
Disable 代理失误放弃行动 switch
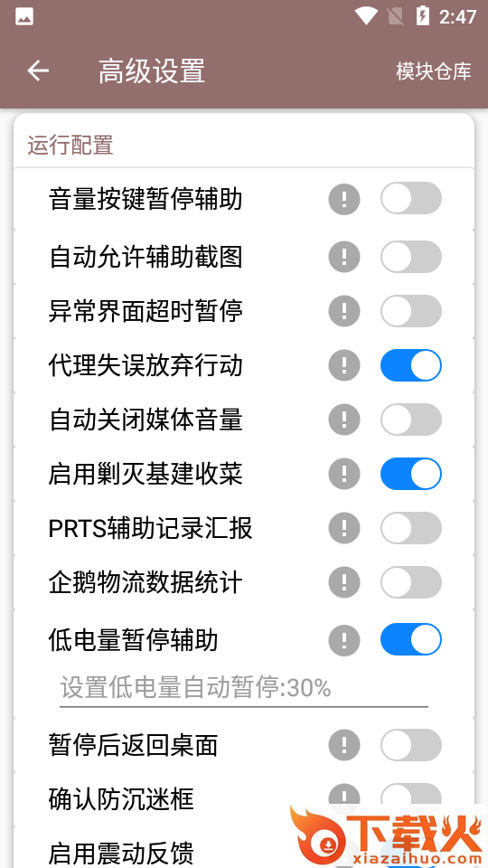(x=411, y=365)
